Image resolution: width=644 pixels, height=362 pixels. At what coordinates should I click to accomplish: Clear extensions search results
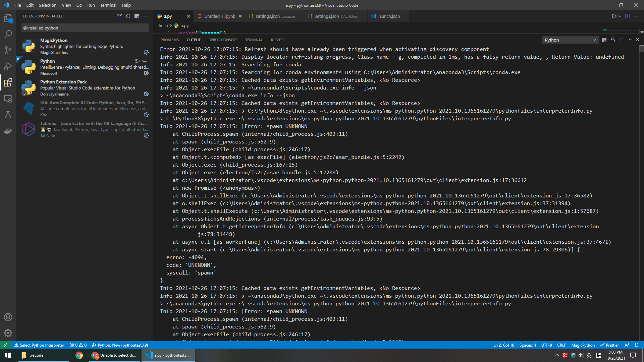coord(137,16)
